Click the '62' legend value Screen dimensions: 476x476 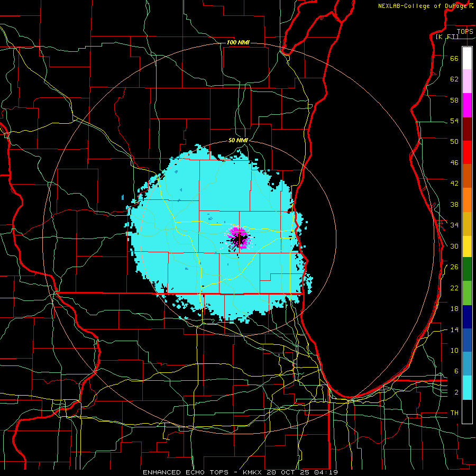[454, 79]
